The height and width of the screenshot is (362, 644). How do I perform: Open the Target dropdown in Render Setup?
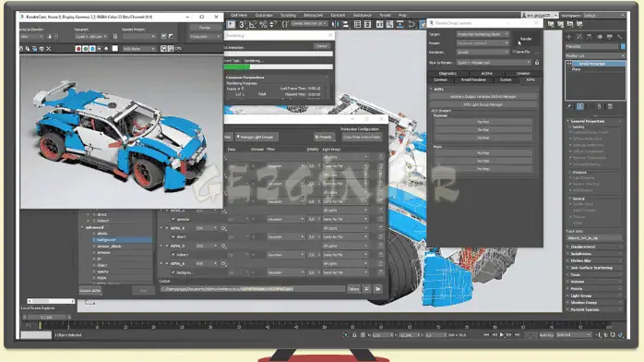(483, 34)
